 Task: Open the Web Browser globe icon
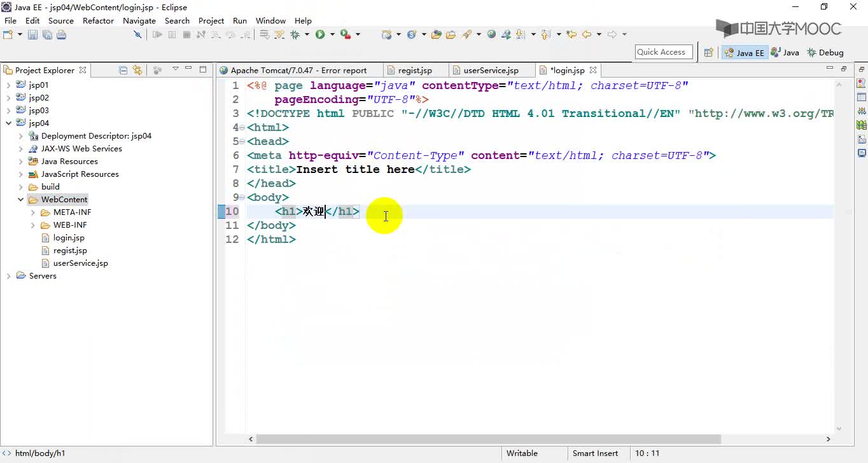pos(491,34)
